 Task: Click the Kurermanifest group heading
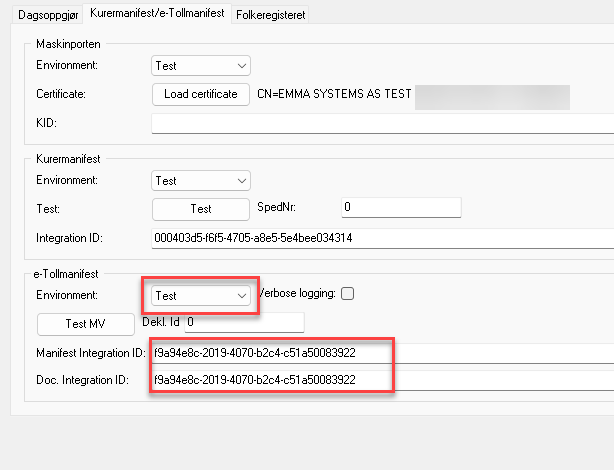68,159
